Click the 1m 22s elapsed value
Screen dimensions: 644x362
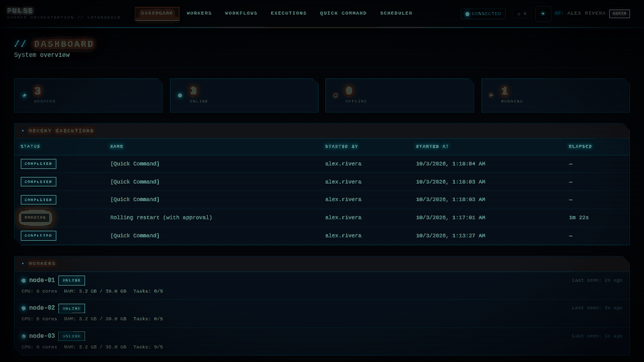click(x=579, y=217)
